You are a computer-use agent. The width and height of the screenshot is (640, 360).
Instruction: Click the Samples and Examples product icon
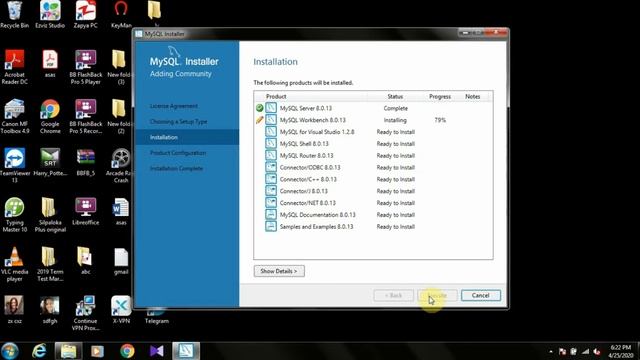click(x=271, y=226)
